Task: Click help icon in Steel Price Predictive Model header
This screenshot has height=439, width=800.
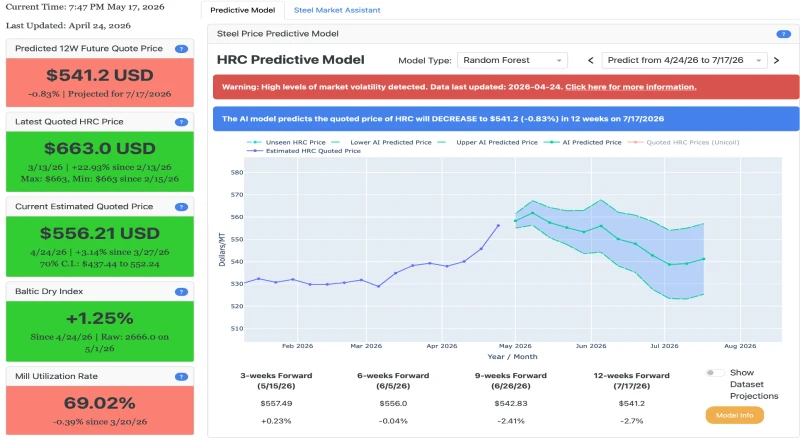Action: (x=783, y=34)
